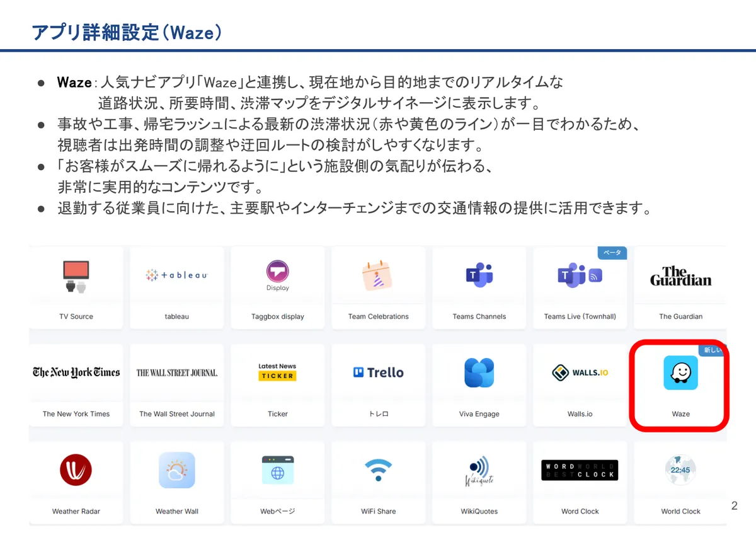Click the 新しい badge on Waze tile
756x535 pixels.
(x=713, y=350)
